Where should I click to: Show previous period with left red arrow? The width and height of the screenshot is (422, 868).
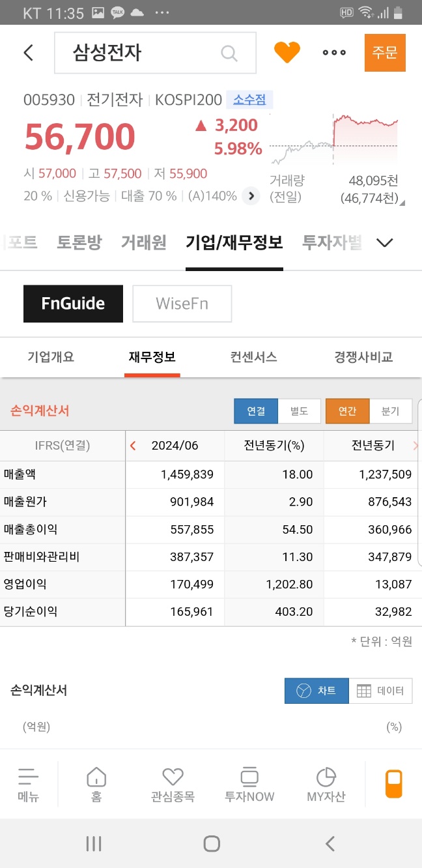click(134, 446)
